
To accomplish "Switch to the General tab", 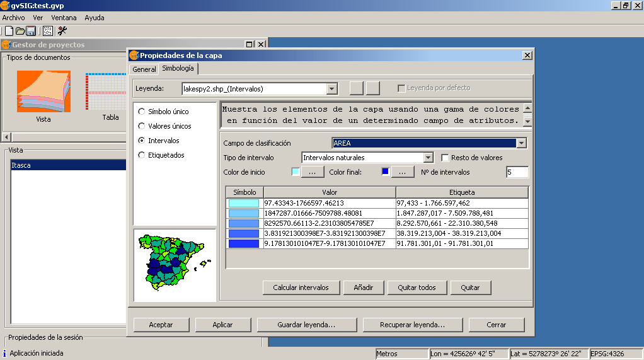I will point(144,69).
